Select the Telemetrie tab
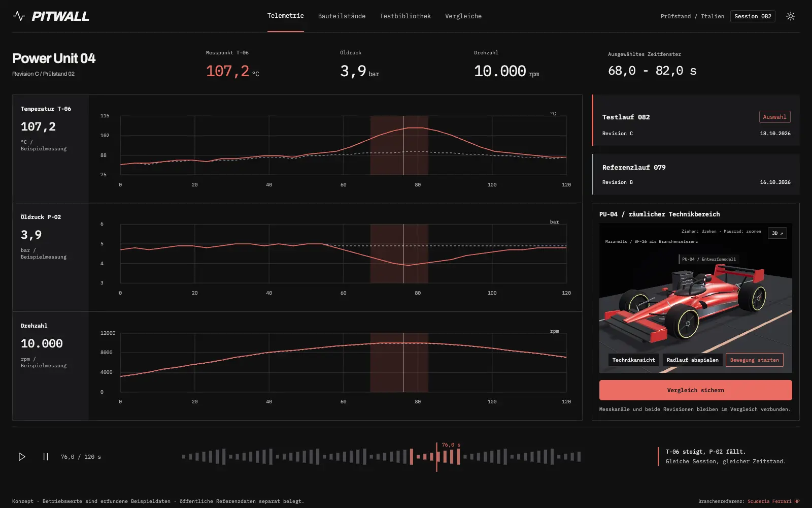 [286, 16]
